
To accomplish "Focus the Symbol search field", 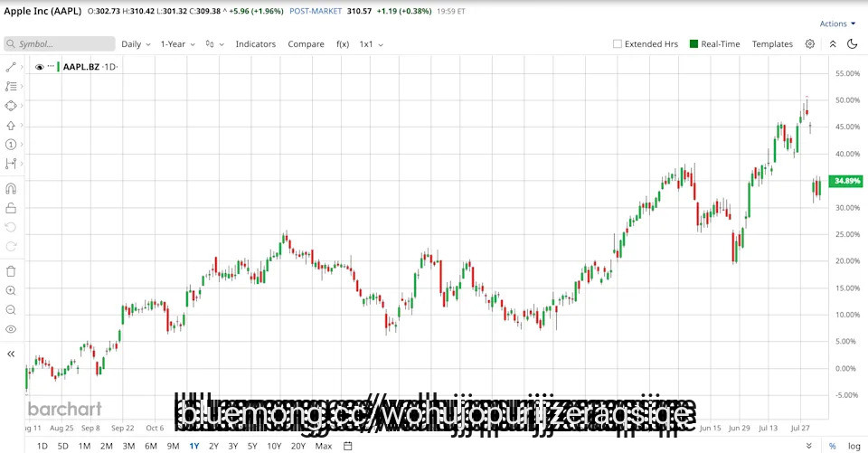I will pyautogui.click(x=60, y=43).
